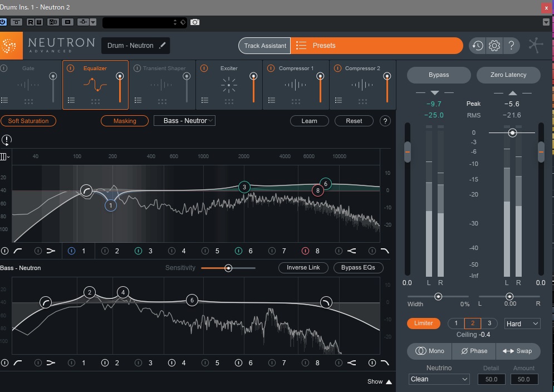Click the masking alert exclamation icon

pos(6,140)
